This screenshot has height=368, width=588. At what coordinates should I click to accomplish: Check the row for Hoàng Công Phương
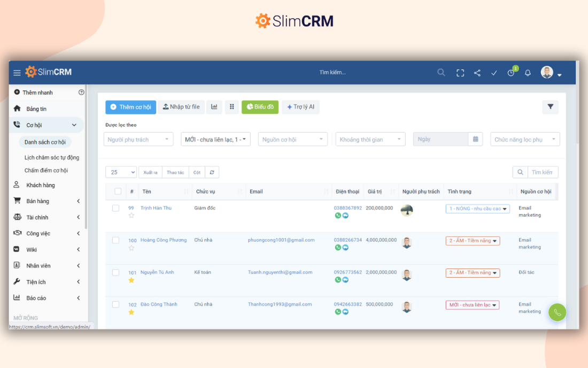click(115, 240)
